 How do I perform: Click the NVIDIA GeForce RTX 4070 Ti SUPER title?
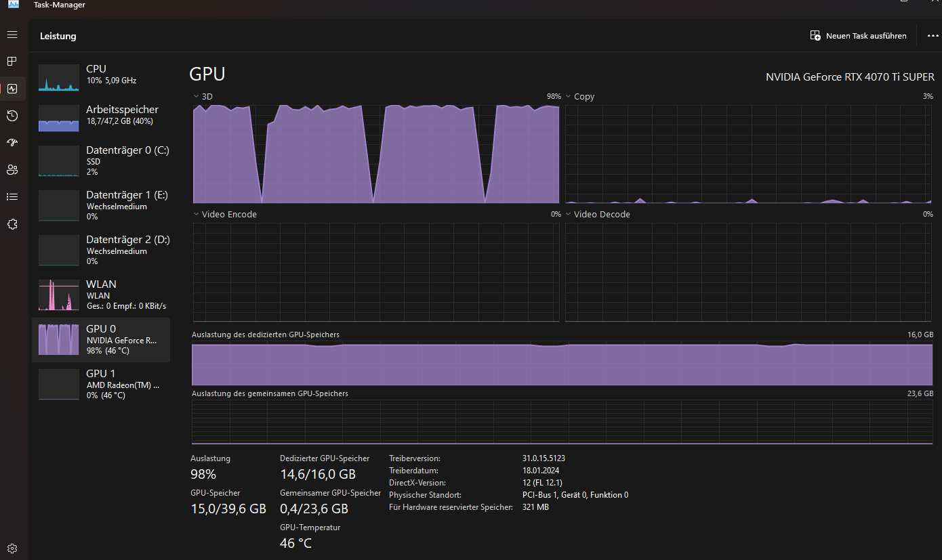tap(850, 77)
